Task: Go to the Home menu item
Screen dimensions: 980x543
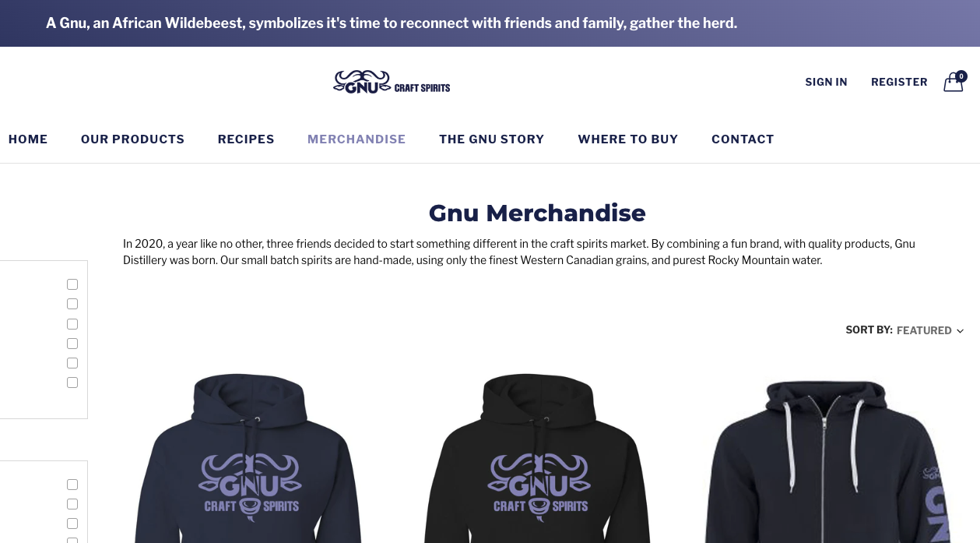Action: (28, 139)
